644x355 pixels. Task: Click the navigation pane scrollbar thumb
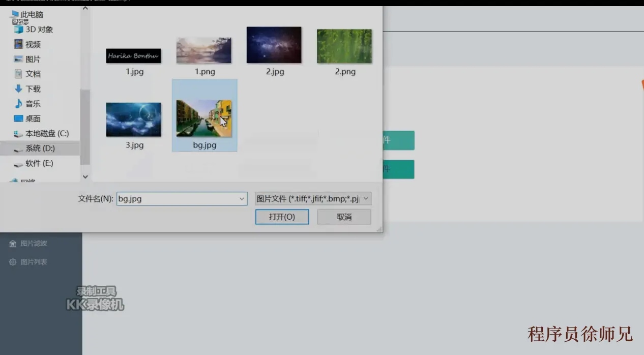[85, 127]
